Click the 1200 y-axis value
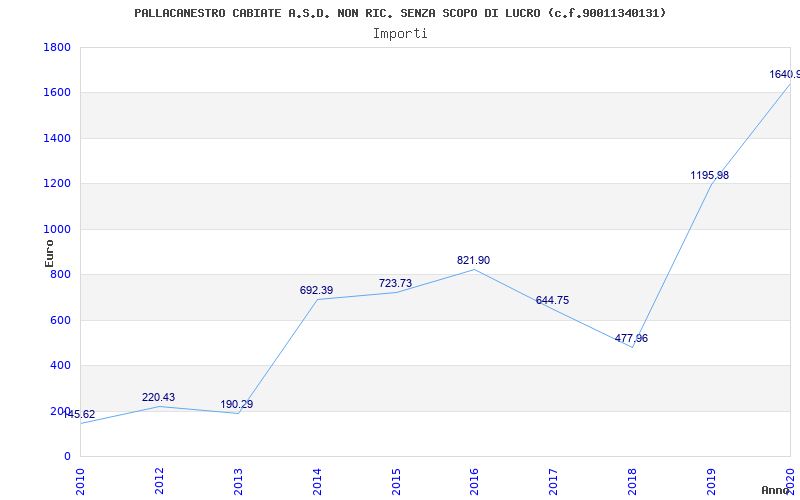This screenshot has width=800, height=500. tap(57, 184)
